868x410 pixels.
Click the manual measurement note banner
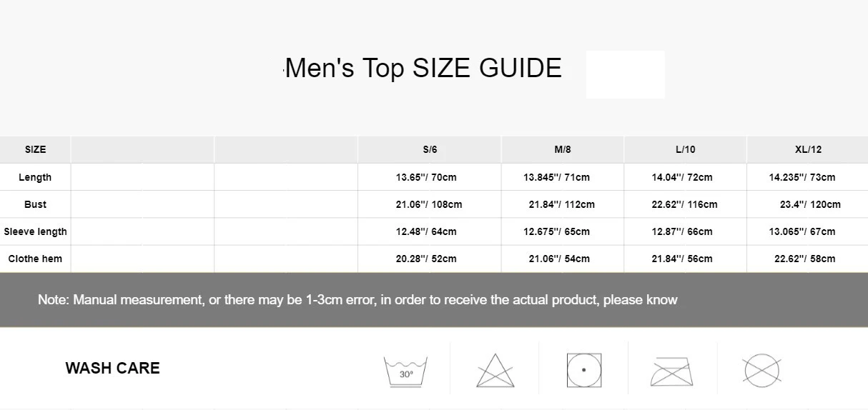[x=357, y=300]
